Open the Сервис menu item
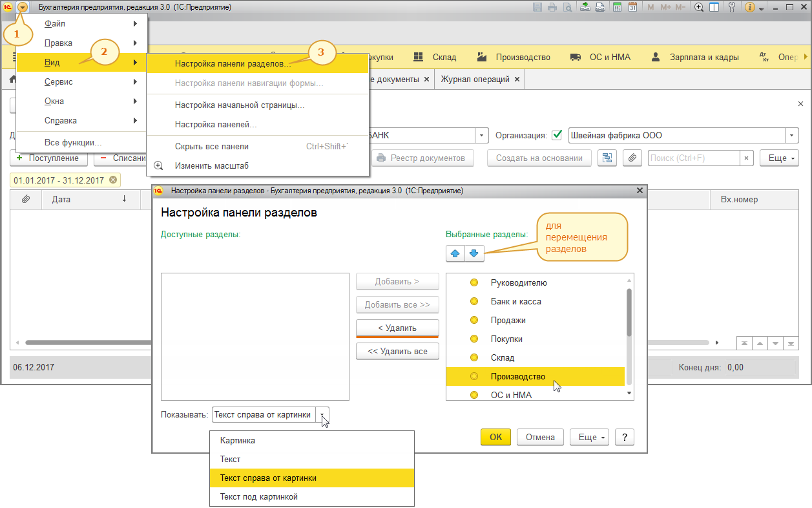Screen dimensions: 812x508 pyautogui.click(x=82, y=82)
